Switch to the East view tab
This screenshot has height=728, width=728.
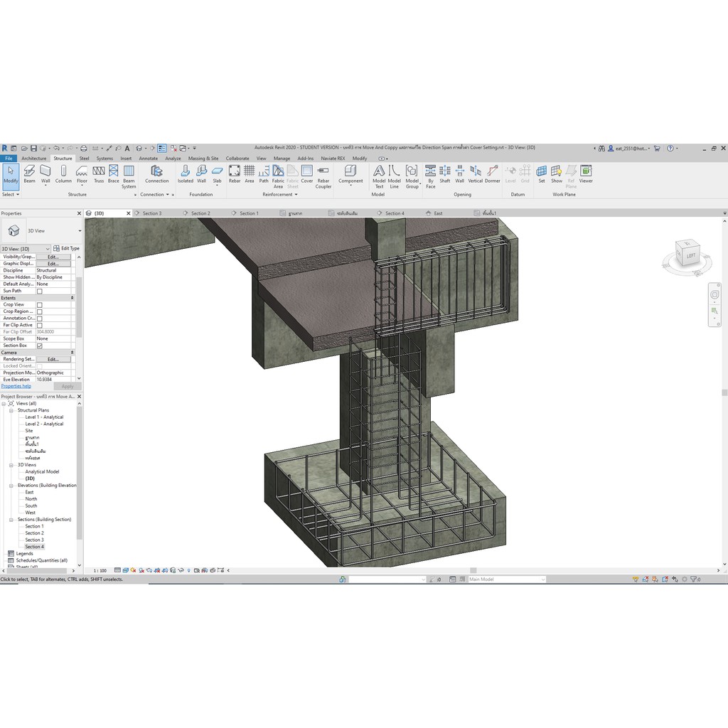[x=438, y=213]
